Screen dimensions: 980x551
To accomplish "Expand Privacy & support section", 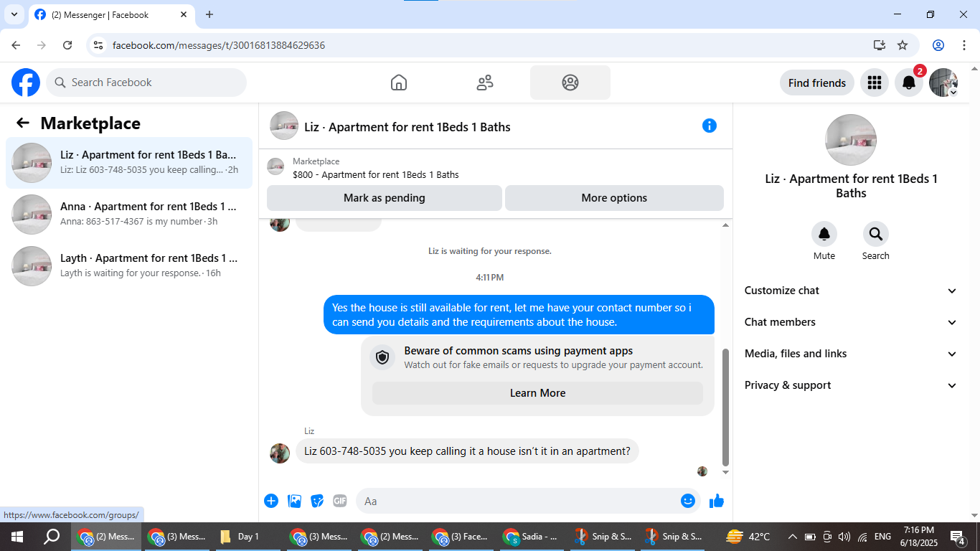I will [851, 385].
